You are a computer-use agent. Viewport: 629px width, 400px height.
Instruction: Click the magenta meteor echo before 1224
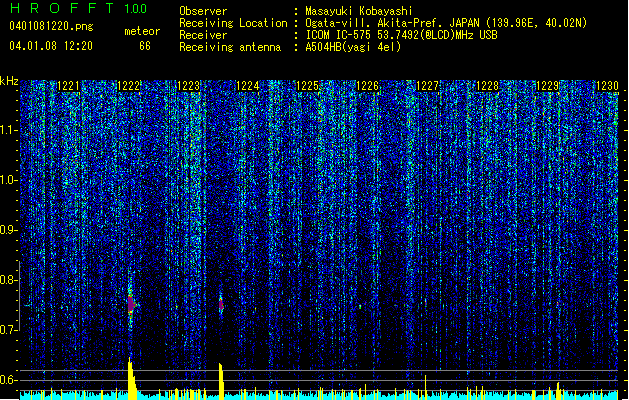pos(221,305)
